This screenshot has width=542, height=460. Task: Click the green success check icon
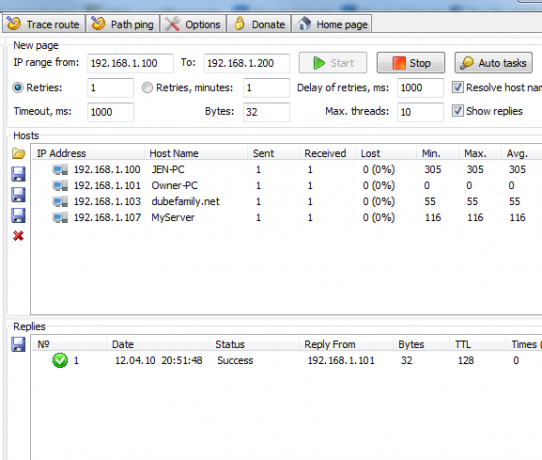[x=60, y=360]
